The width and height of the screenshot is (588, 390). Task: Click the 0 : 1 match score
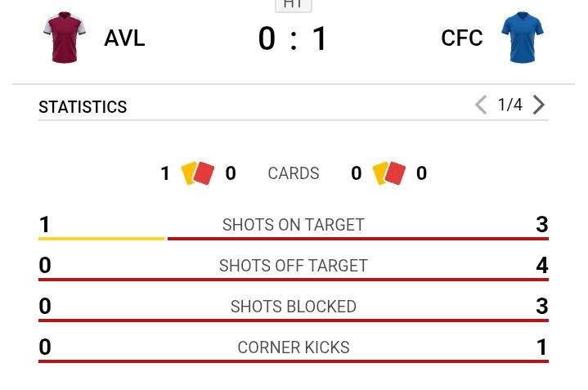(x=293, y=39)
